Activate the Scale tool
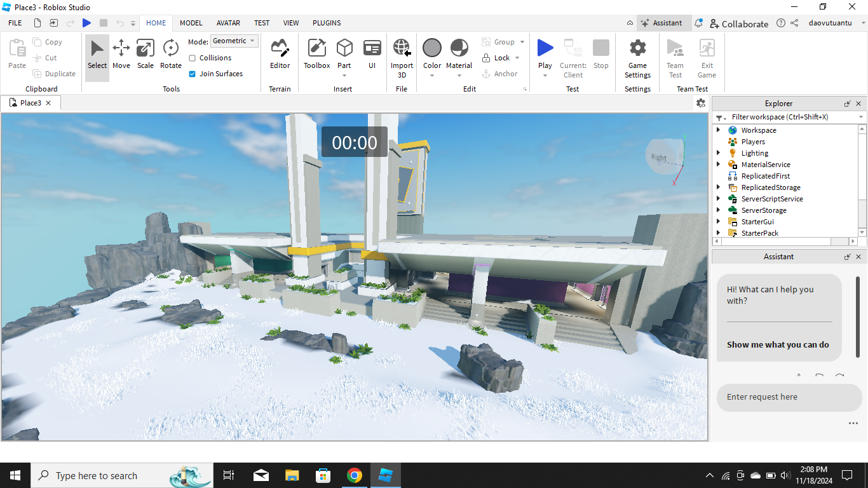868x488 pixels. pos(146,55)
